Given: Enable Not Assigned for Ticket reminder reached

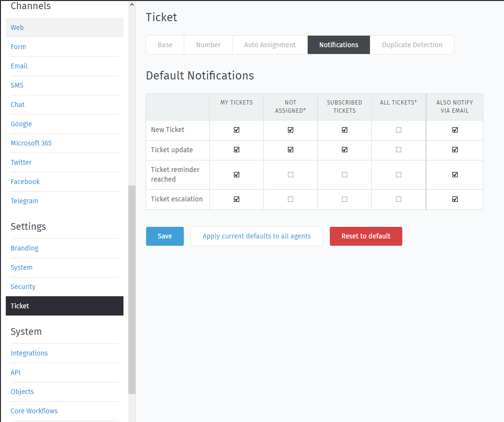Looking at the screenshot, I should tap(290, 174).
